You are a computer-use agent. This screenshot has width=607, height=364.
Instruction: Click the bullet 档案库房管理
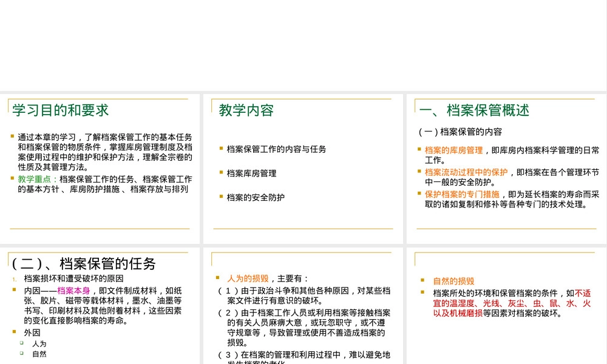point(252,174)
